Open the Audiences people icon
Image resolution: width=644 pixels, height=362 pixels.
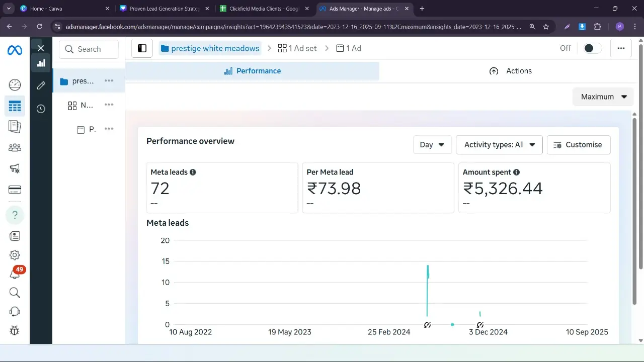(15, 147)
